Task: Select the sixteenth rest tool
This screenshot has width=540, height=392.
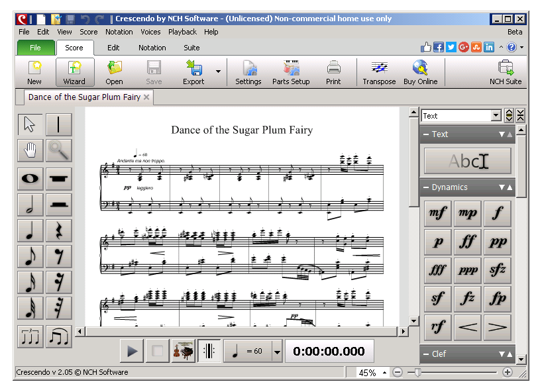Action: click(x=58, y=282)
